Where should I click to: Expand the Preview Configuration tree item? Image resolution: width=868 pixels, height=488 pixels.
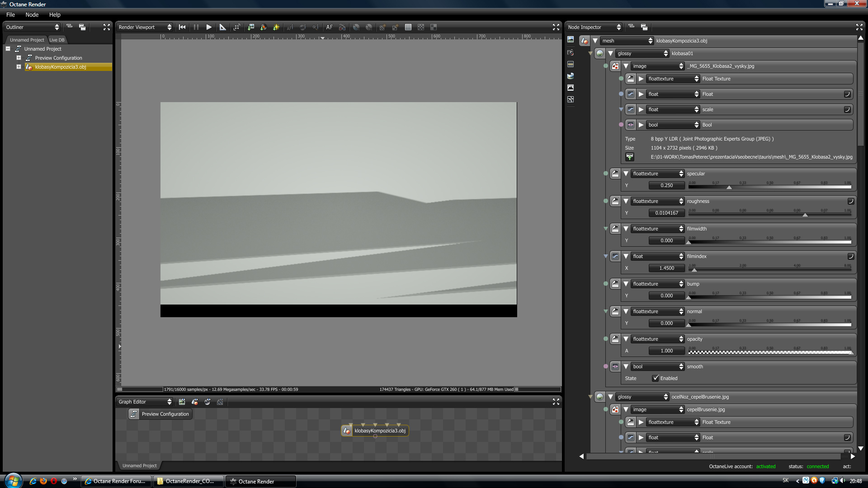click(x=19, y=58)
